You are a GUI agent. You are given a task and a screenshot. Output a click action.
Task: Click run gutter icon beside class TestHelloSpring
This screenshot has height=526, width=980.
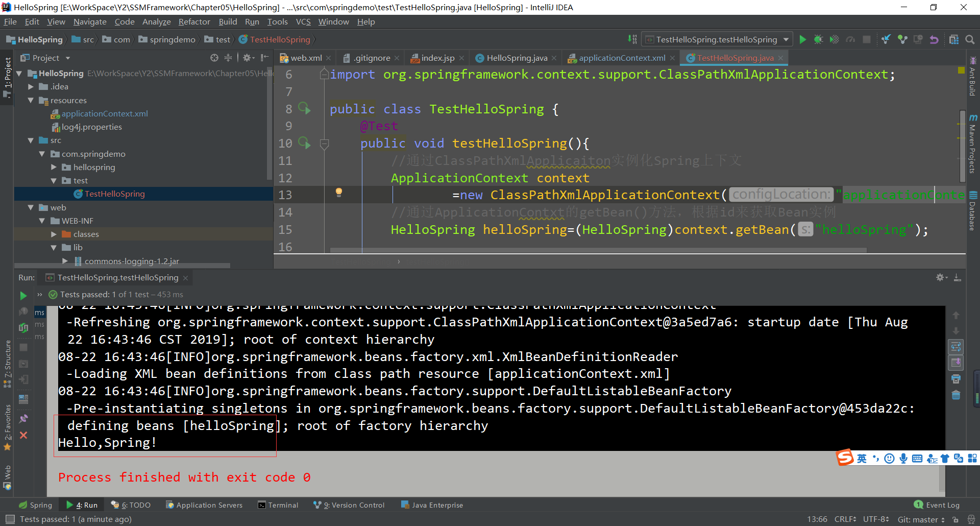(304, 108)
